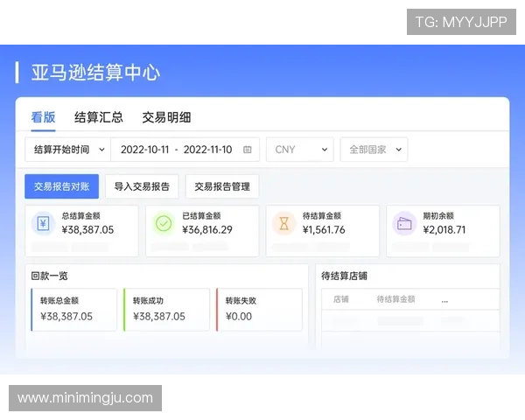Screen dimensions: 525x420
Task: Click the 转账成功 card
Action: tap(166, 310)
